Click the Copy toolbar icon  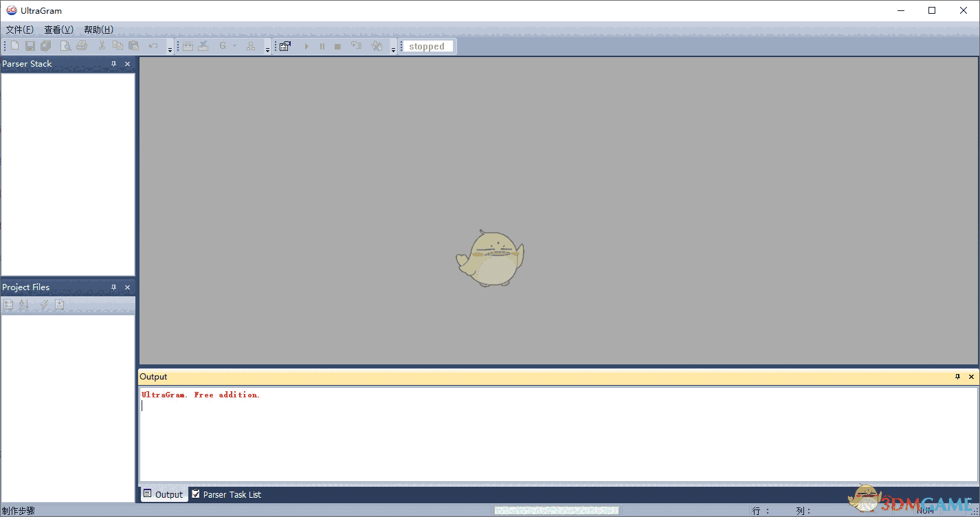[118, 46]
